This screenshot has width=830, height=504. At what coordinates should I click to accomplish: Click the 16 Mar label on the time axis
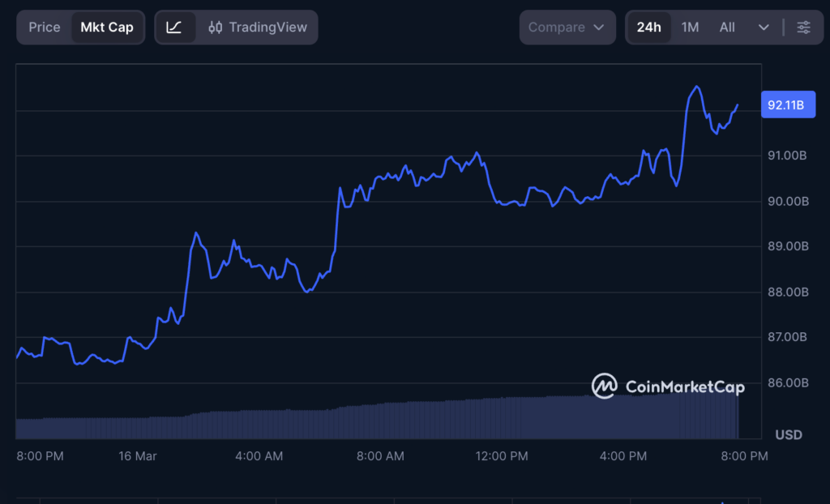point(138,456)
